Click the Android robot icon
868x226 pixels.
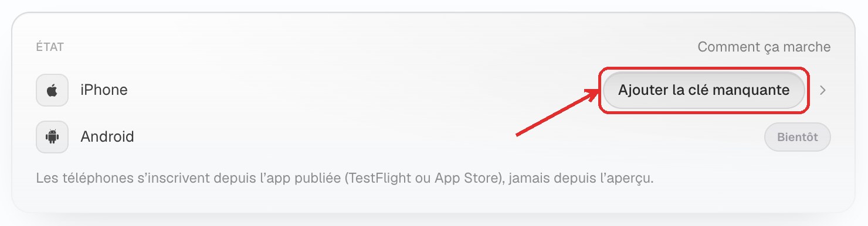point(52,137)
